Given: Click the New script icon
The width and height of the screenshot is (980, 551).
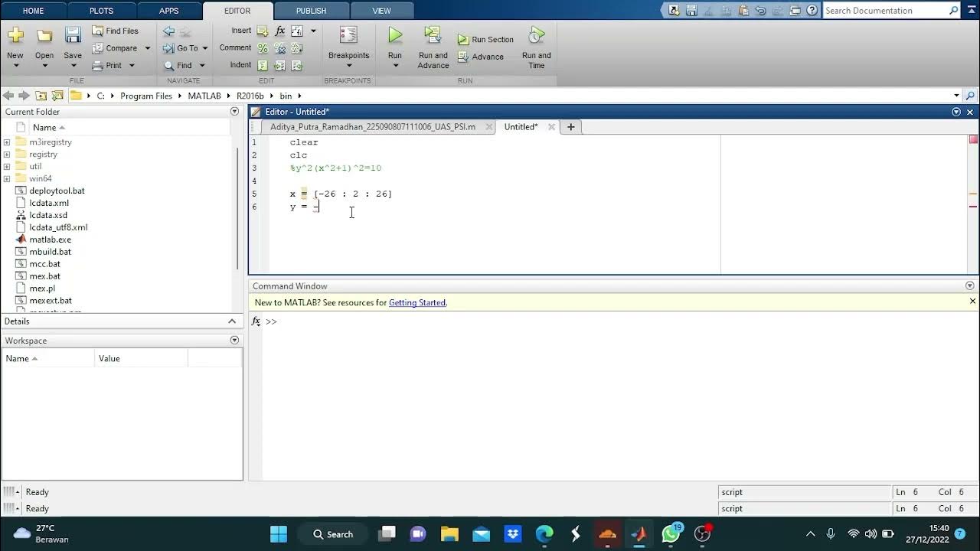Looking at the screenshot, I should [15, 36].
